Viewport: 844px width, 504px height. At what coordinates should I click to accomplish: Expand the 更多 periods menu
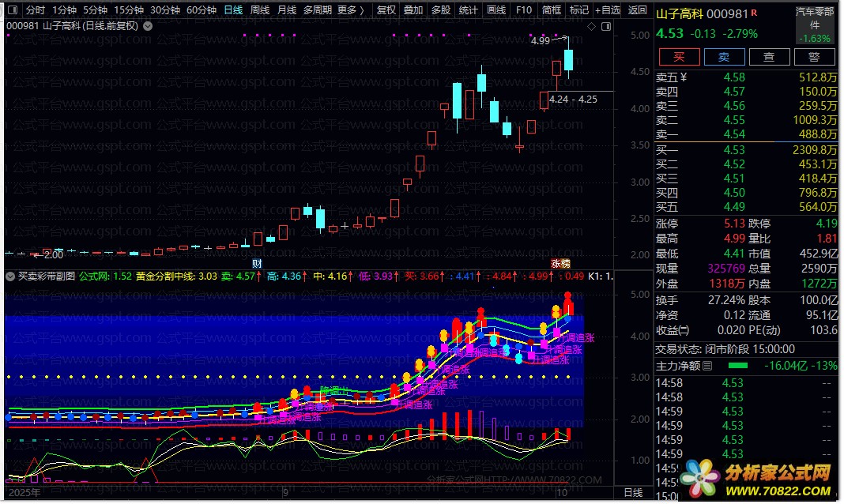pyautogui.click(x=350, y=10)
